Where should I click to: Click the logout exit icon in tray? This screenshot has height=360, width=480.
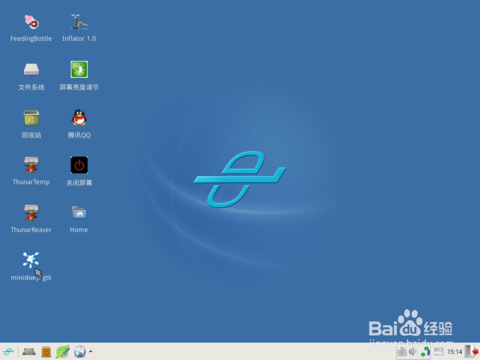point(471,351)
